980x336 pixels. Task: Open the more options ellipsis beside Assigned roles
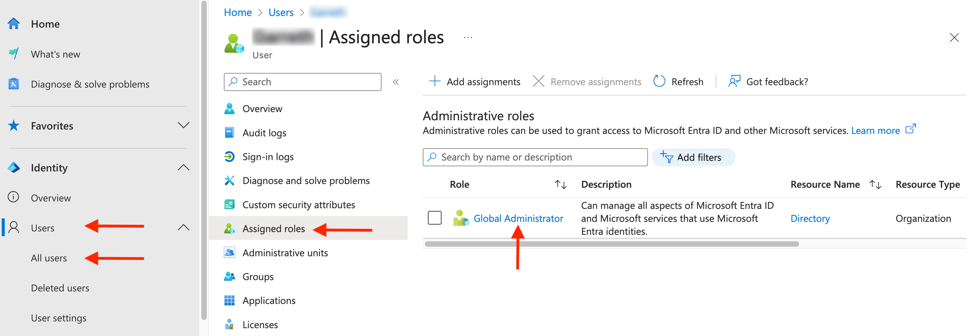pos(468,37)
